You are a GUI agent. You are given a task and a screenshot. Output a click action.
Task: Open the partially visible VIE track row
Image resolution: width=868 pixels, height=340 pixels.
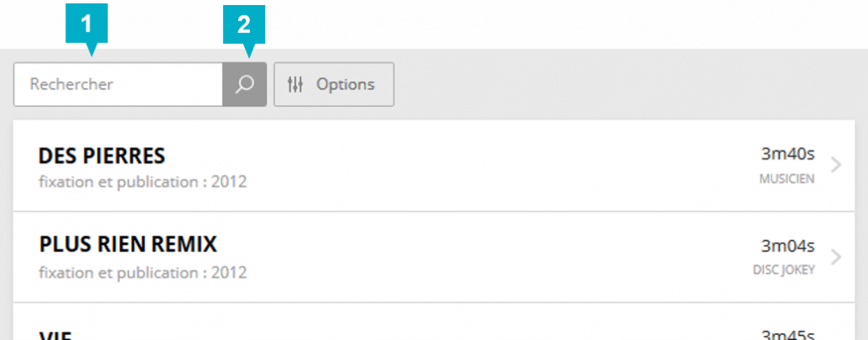(x=433, y=321)
